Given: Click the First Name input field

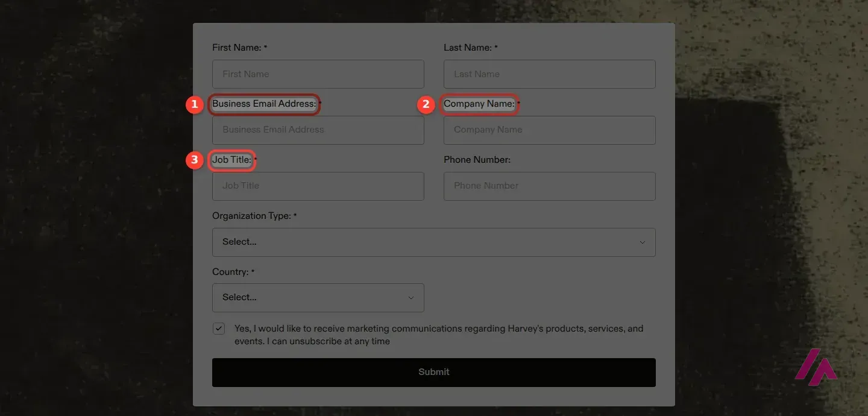Looking at the screenshot, I should coord(318,74).
